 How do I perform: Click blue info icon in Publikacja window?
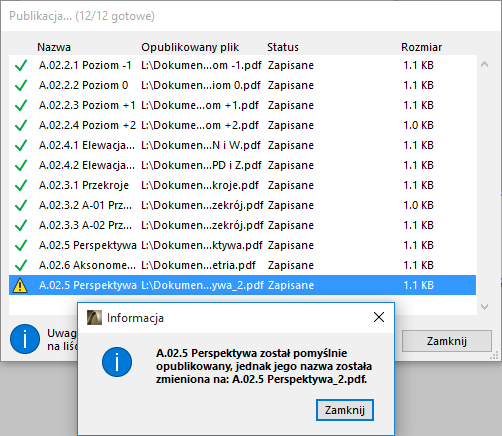tap(25, 339)
